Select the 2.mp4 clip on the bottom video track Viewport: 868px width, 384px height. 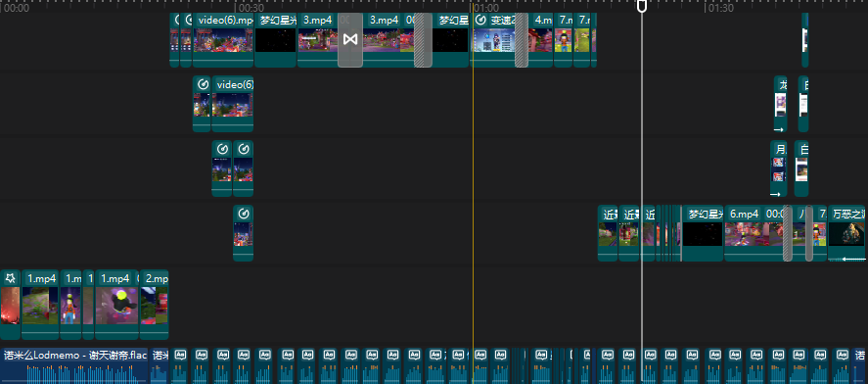click(x=154, y=305)
